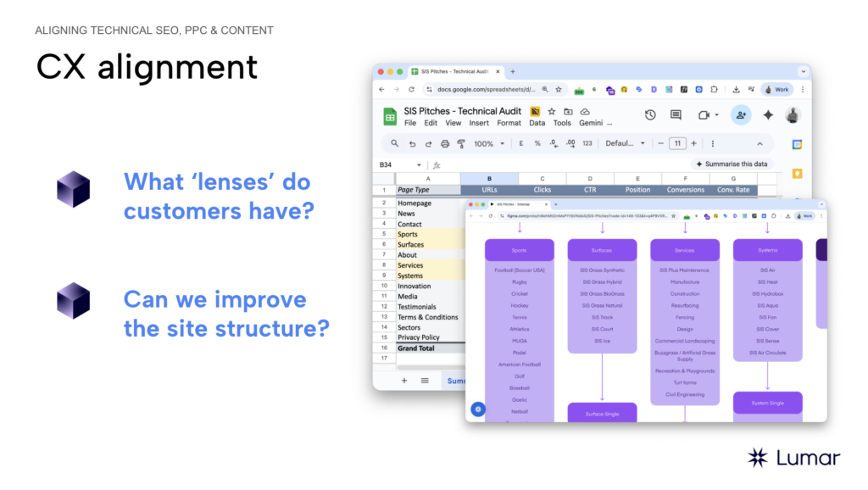Image resolution: width=868 pixels, height=490 pixels.
Task: Open the Chrome extensions puzzle icon
Action: pos(714,89)
